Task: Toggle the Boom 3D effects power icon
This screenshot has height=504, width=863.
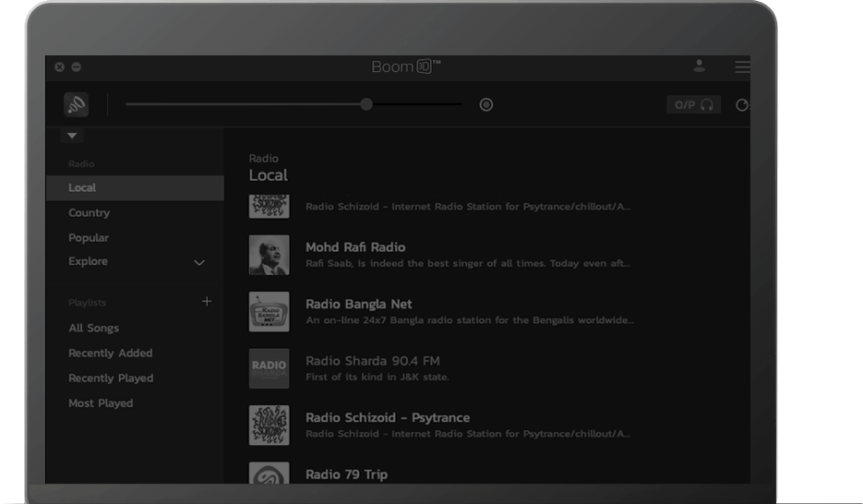Action: [76, 104]
